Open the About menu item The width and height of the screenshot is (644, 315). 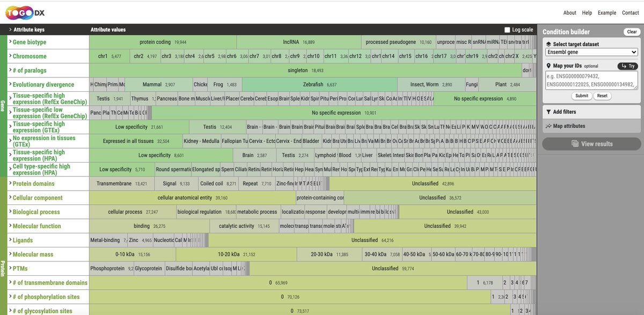click(569, 12)
